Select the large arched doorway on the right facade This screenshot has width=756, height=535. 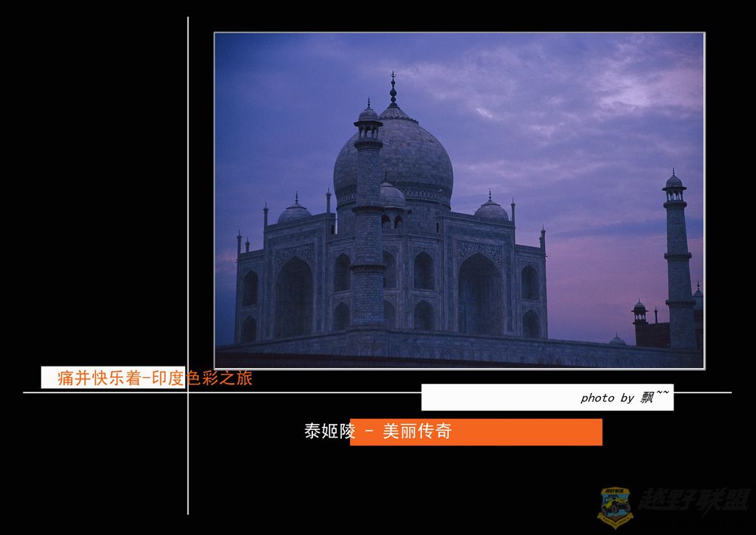479,293
